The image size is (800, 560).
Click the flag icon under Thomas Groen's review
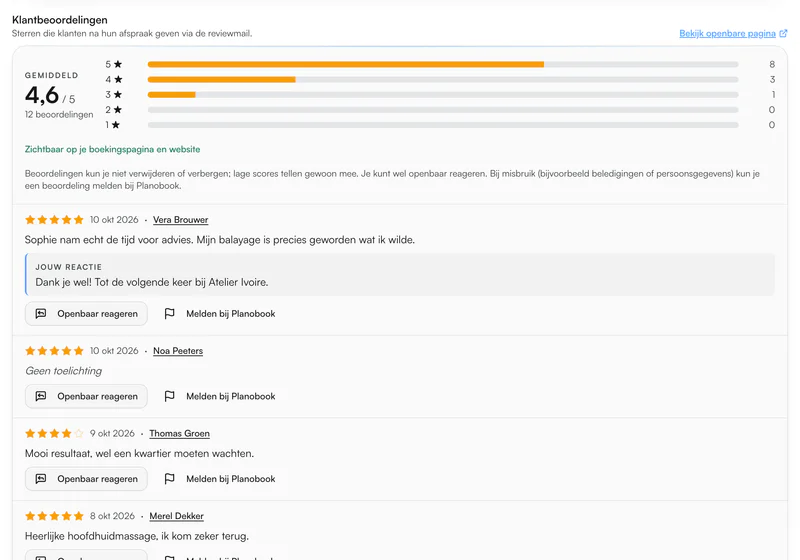click(169, 479)
